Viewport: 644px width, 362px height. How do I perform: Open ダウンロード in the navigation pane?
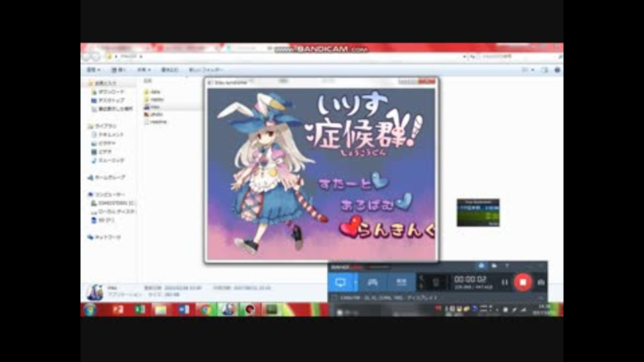tap(107, 92)
